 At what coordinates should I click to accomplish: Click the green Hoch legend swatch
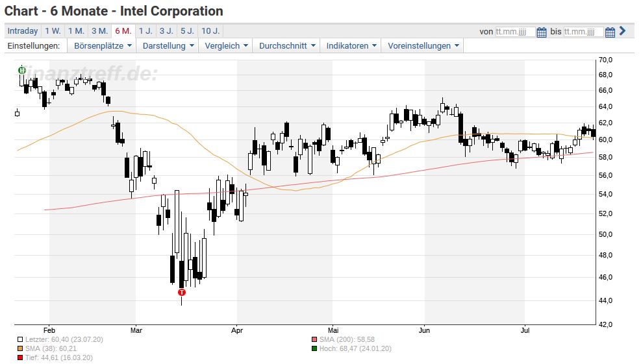(314, 348)
